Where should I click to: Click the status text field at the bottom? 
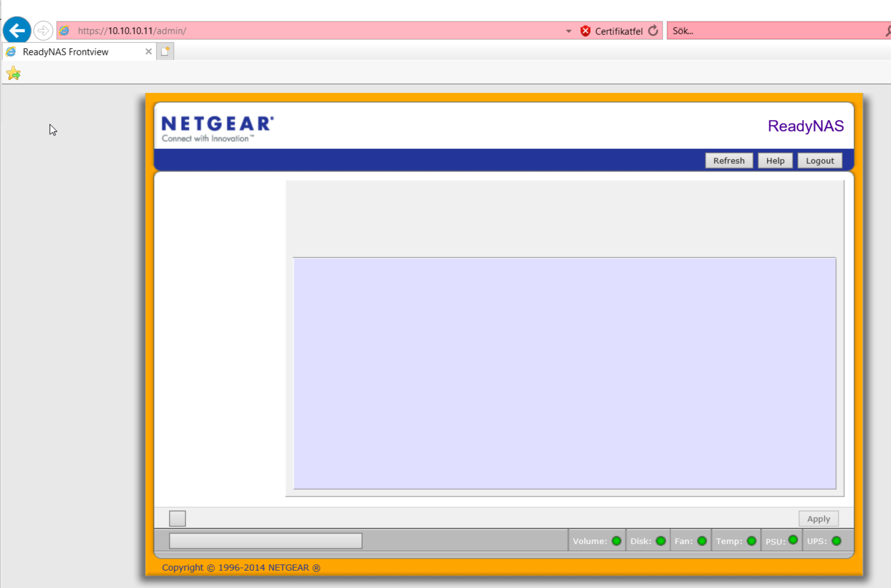(265, 540)
